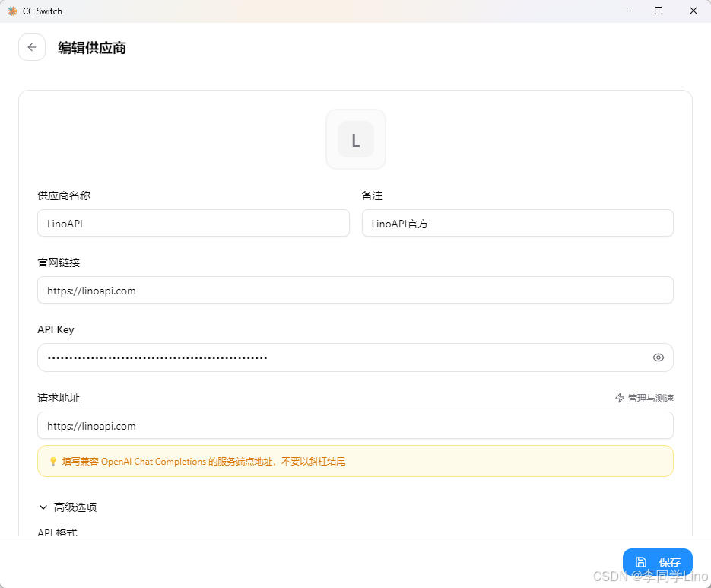Maximize the CC Switch window
This screenshot has width=711, height=588.
tap(659, 11)
